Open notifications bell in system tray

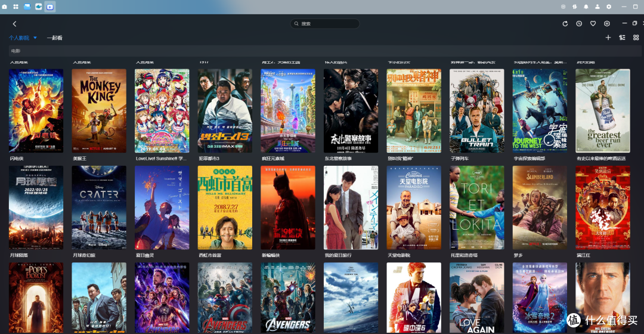(586, 7)
